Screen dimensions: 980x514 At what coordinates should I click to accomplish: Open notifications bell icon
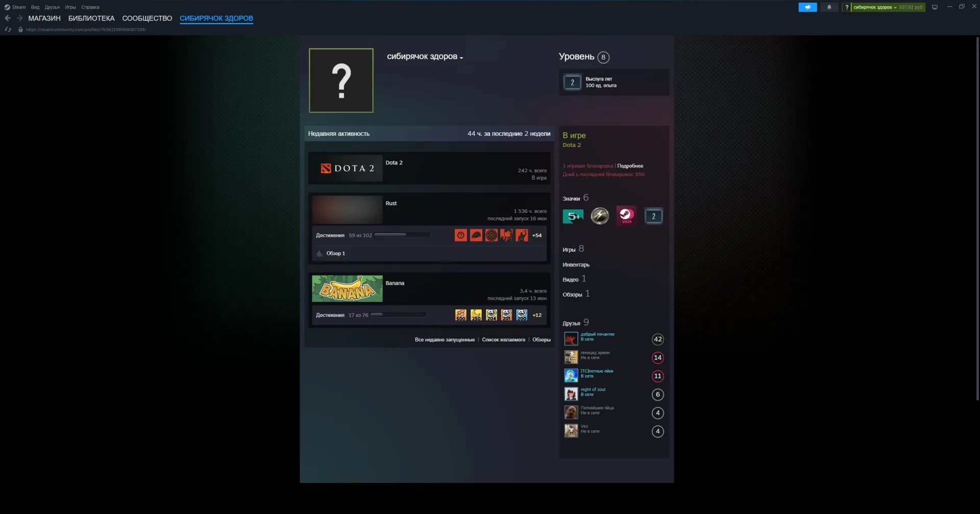click(x=829, y=7)
